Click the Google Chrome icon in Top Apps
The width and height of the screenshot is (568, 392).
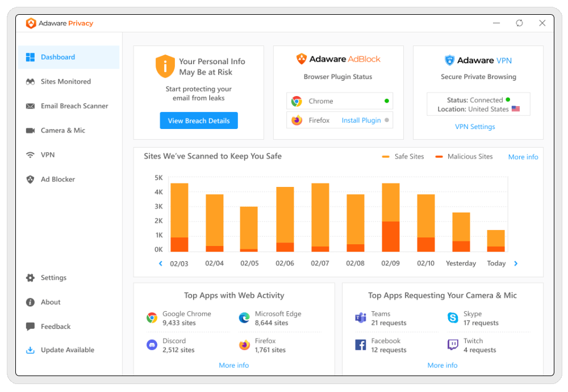152,318
